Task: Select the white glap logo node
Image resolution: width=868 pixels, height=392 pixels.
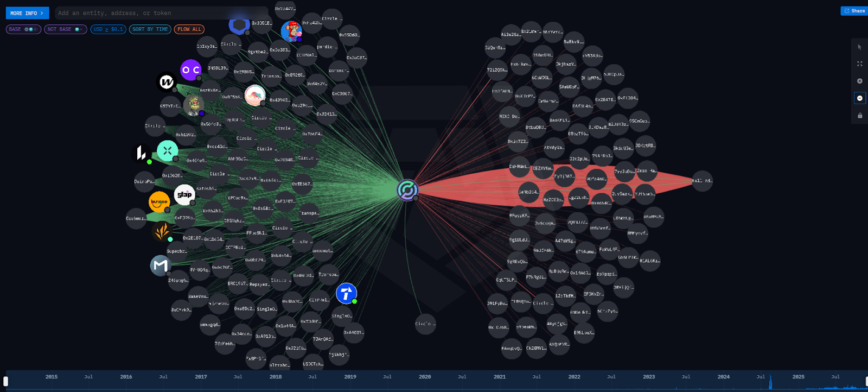Action: tap(184, 195)
